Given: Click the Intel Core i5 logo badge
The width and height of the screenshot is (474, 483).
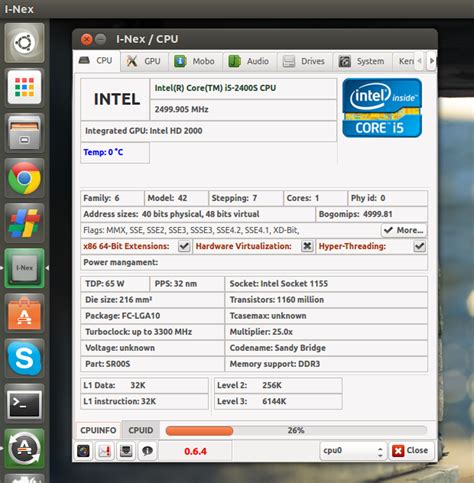Looking at the screenshot, I should 382,108.
